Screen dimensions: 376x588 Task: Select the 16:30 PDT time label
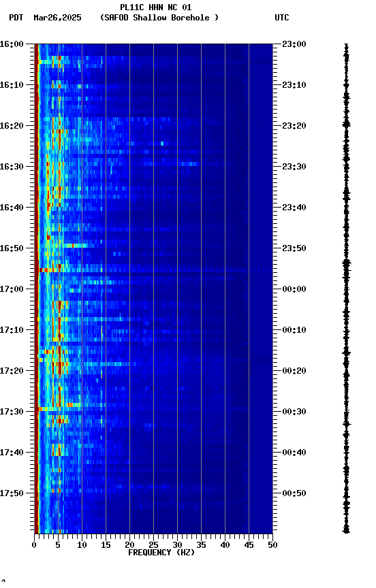(x=12, y=167)
